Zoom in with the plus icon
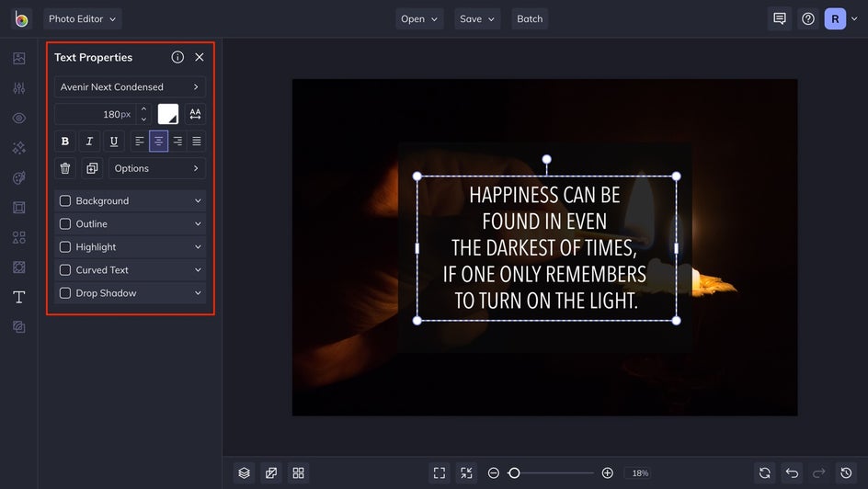 click(607, 472)
